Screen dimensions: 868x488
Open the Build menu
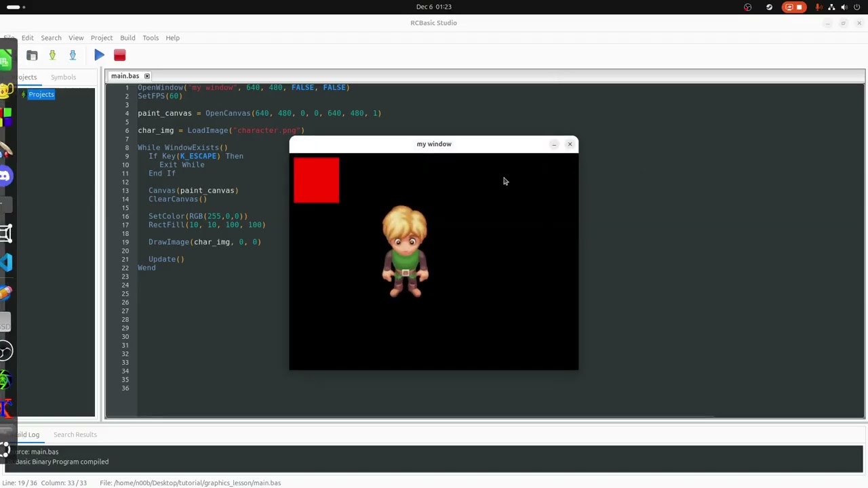(x=127, y=38)
